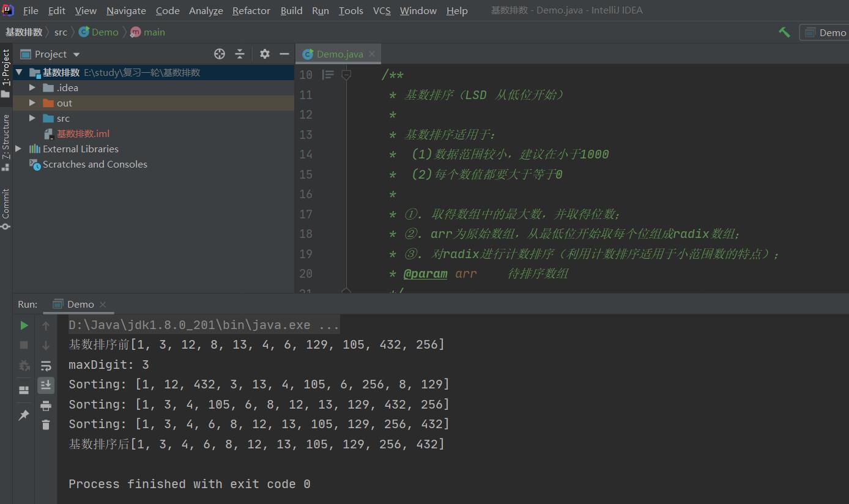Click the Pin Tab icon in Run panel
This screenshot has height=504, width=849.
click(24, 415)
